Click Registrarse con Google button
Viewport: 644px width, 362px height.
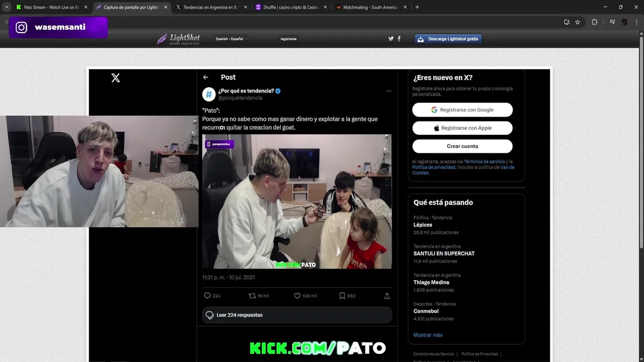462,110
